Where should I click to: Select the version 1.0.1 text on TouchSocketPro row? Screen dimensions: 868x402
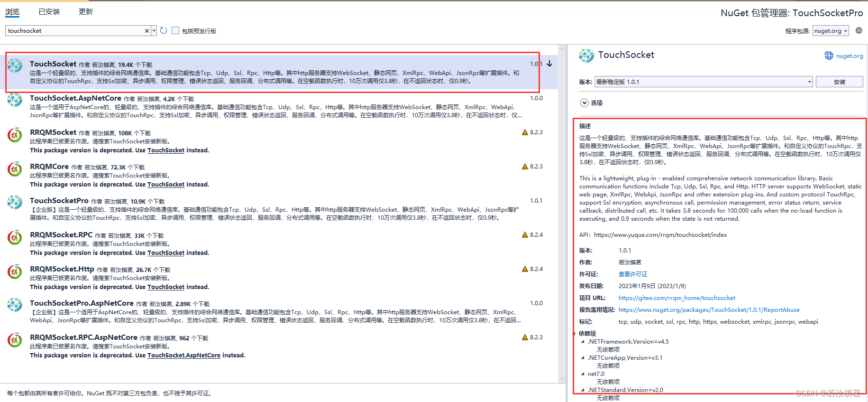(x=536, y=201)
